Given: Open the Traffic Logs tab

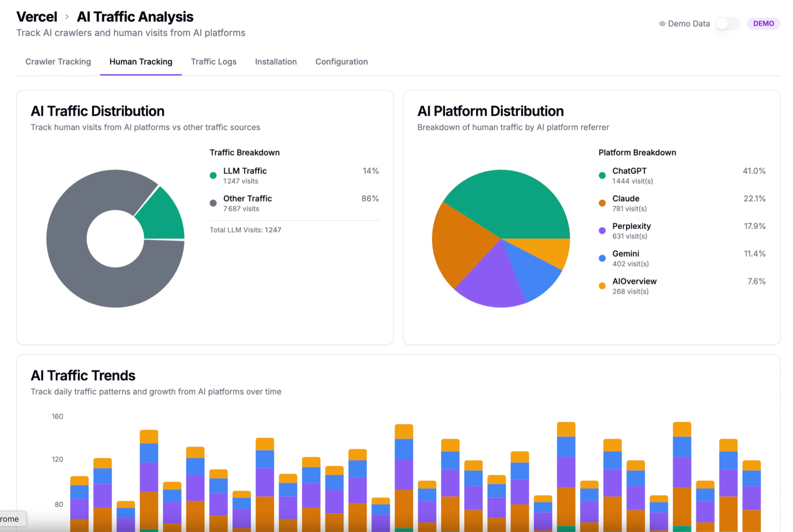Looking at the screenshot, I should tap(214, 62).
